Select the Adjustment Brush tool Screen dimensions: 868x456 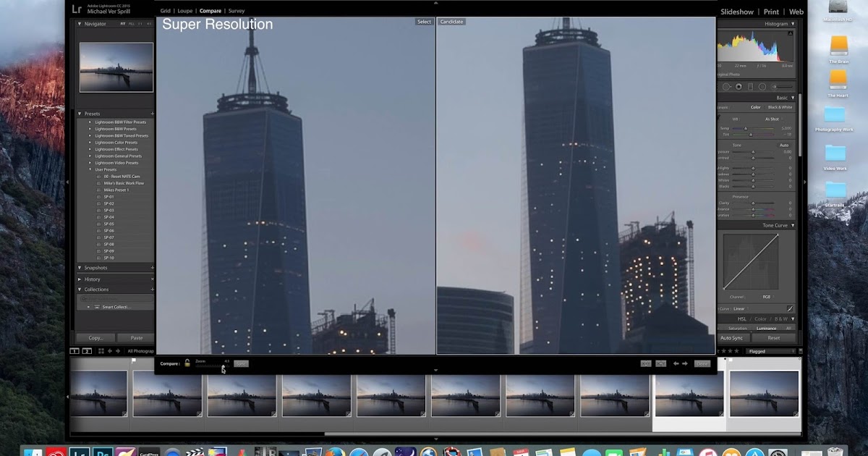(x=781, y=86)
